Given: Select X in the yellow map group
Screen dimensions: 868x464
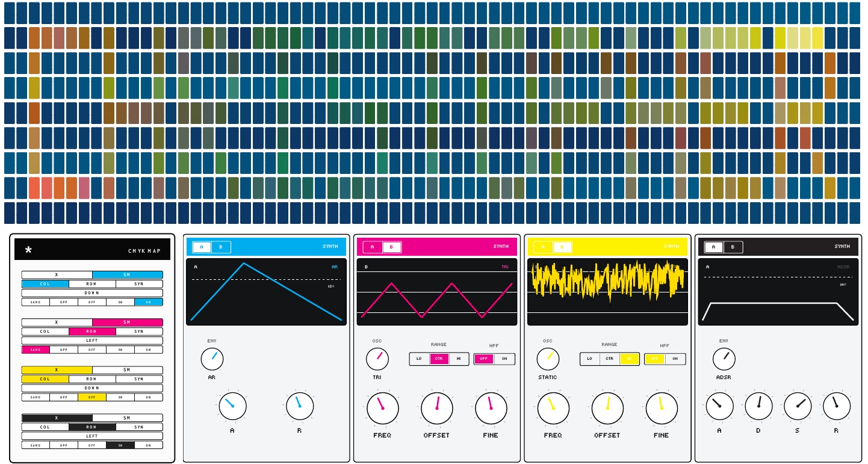Looking at the screenshot, I should coord(57,370).
